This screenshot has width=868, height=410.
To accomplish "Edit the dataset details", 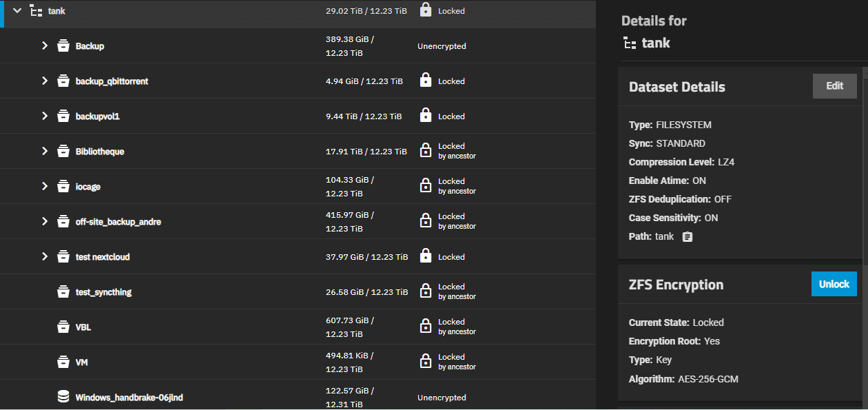I will pyautogui.click(x=835, y=86).
